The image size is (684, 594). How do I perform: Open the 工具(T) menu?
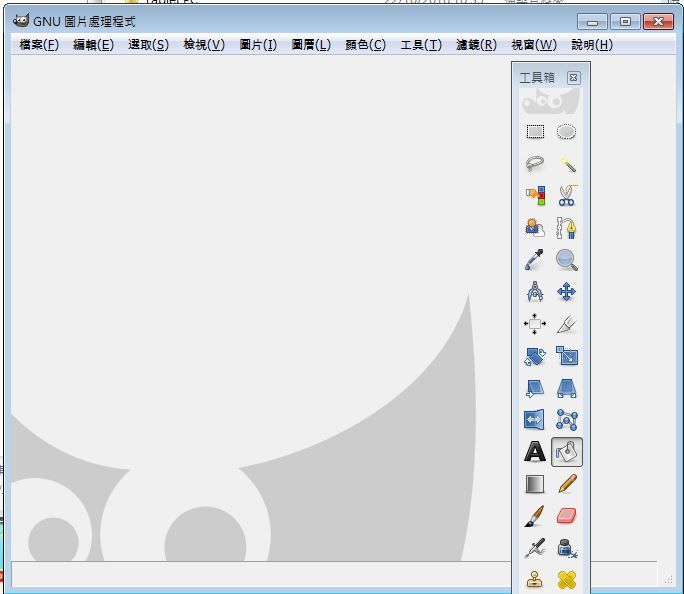421,44
